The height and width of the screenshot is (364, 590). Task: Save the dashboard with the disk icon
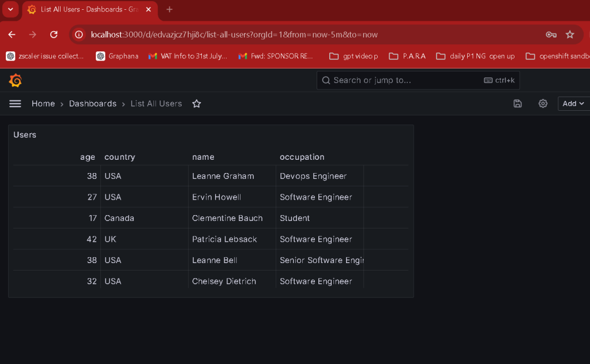coord(517,103)
